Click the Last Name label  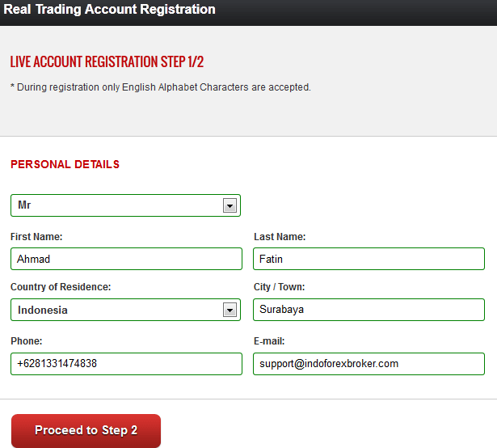(x=280, y=237)
